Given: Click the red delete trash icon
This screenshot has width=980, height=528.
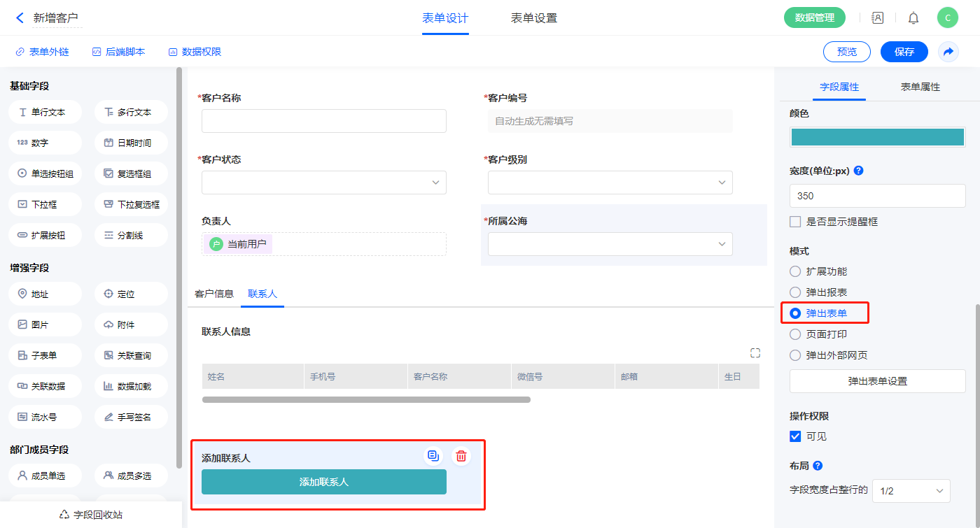Looking at the screenshot, I should [461, 456].
